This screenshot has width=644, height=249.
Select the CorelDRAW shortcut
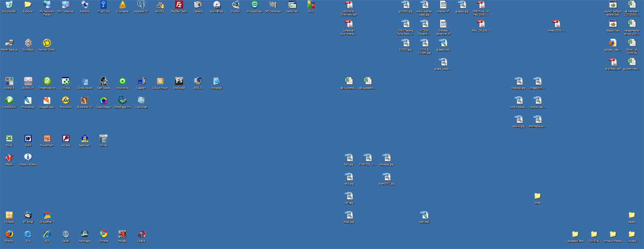click(x=9, y=101)
